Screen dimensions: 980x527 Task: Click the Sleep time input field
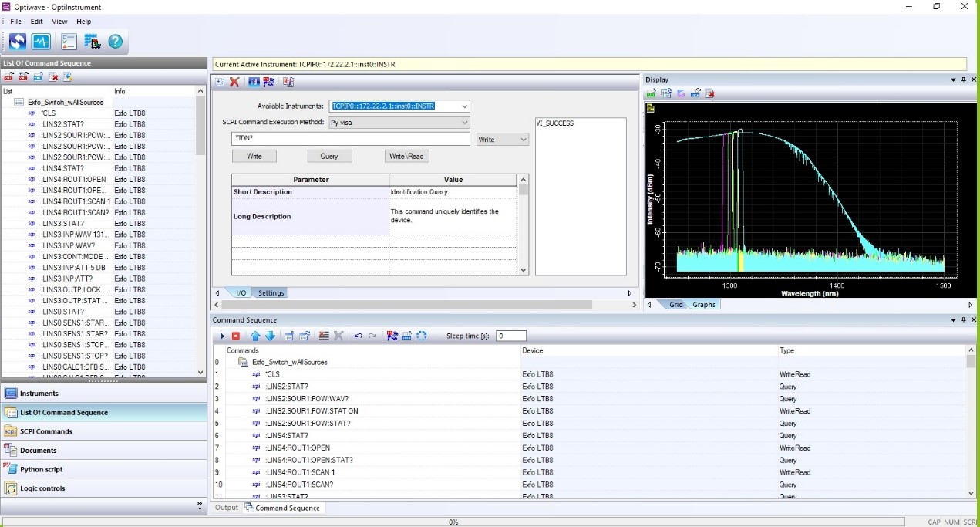511,336
